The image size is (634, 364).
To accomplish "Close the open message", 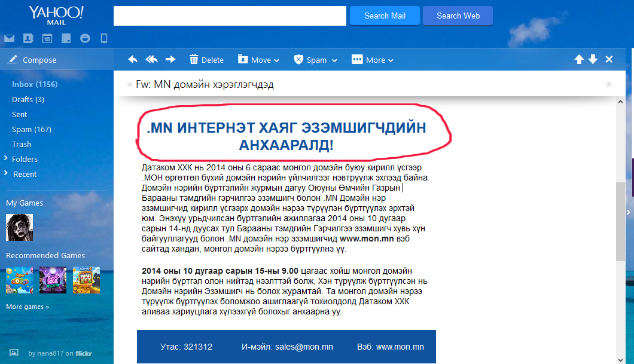I will [609, 60].
